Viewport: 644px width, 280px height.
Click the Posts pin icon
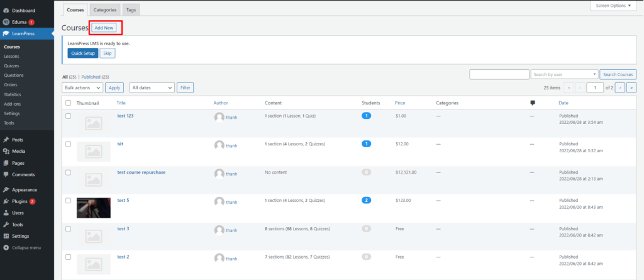click(x=6, y=140)
